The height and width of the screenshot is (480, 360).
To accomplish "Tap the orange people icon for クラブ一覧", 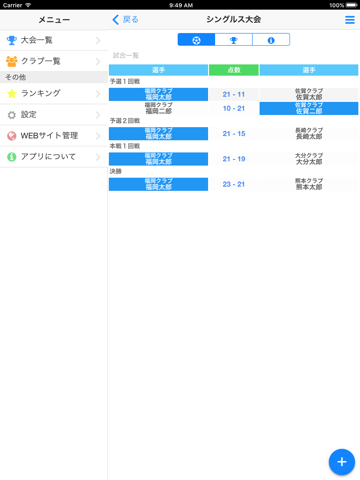I will [12, 61].
